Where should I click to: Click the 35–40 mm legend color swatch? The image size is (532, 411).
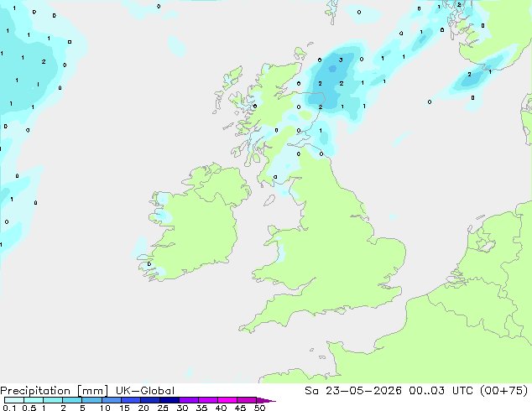(207, 400)
